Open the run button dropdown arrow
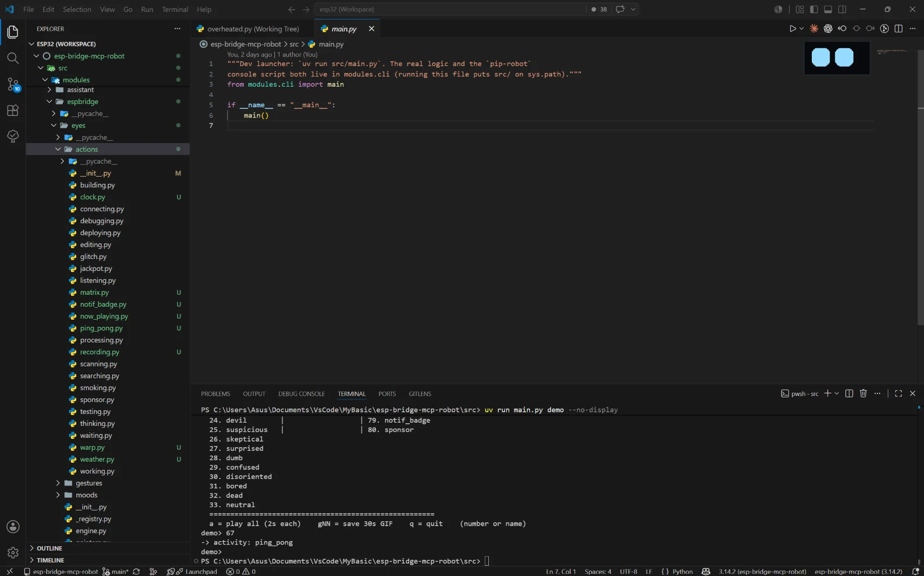Viewport: 924px width, 576px height. [802, 29]
